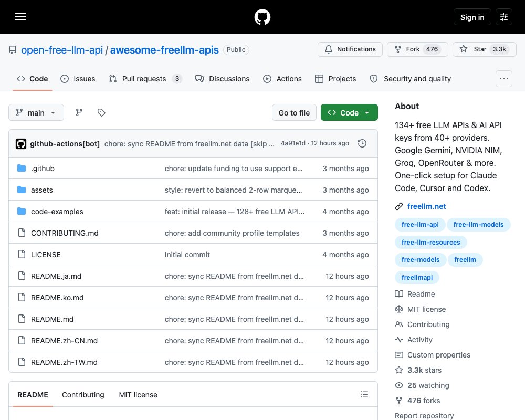This screenshot has height=420, width=525.
Task: Select the MIT license tab below files
Action: (138, 395)
